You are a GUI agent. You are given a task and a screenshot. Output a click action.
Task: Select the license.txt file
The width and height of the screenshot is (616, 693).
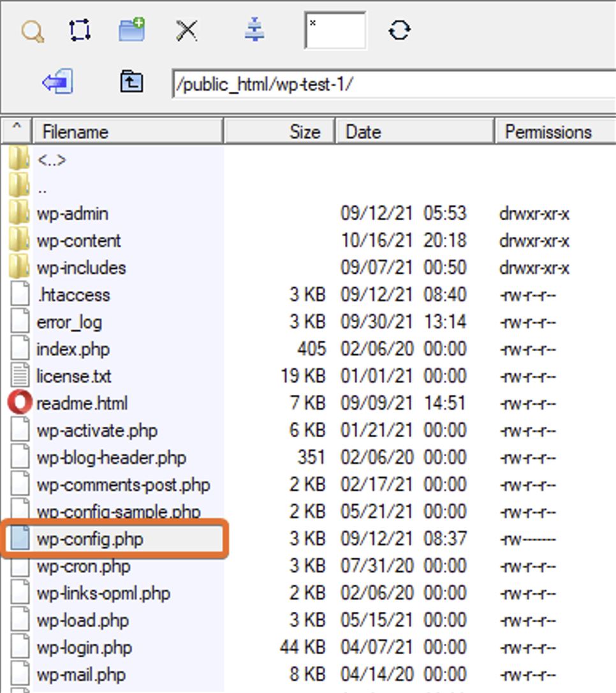tap(74, 376)
